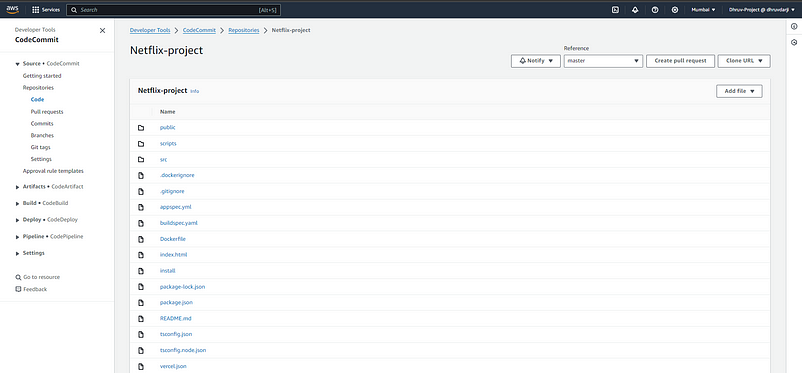Open Commits in the sidebar

(x=42, y=123)
